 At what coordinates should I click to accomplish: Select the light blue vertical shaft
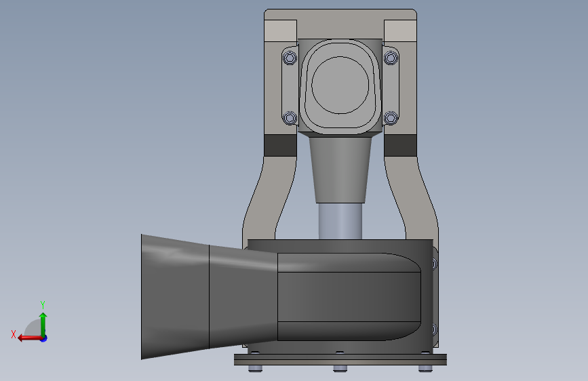[x=340, y=221]
